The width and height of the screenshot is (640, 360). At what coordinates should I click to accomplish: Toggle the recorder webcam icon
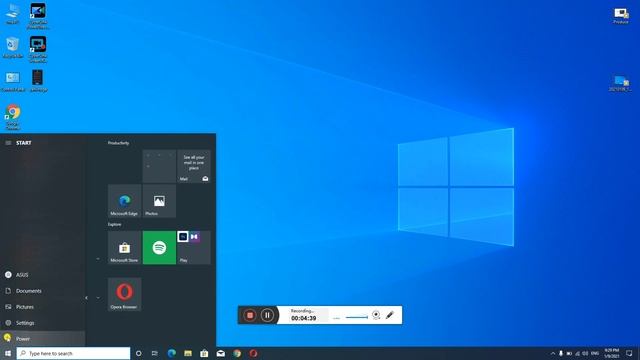point(376,315)
